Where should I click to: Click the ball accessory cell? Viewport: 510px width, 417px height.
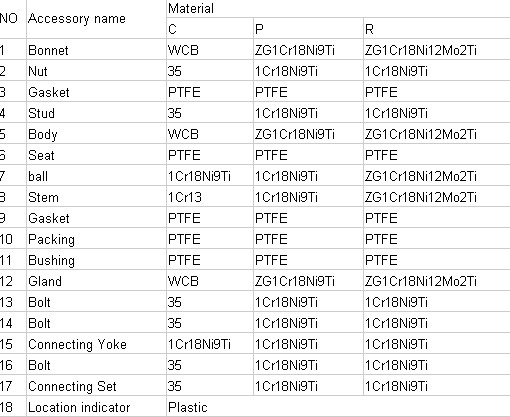click(96, 176)
